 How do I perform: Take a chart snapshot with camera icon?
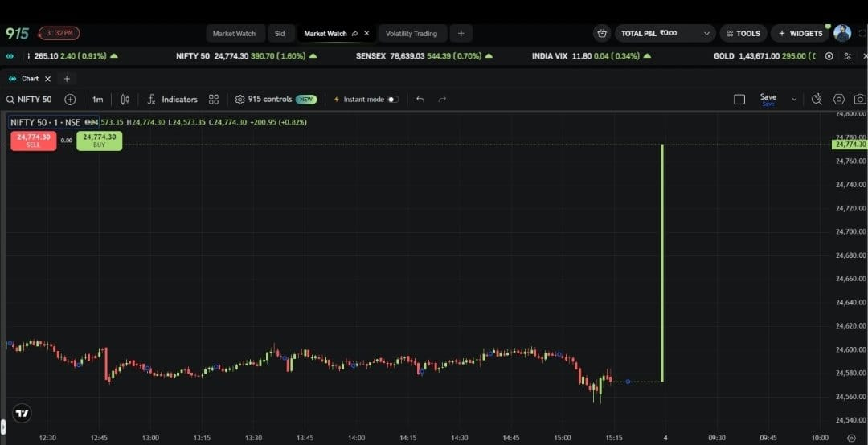point(860,100)
